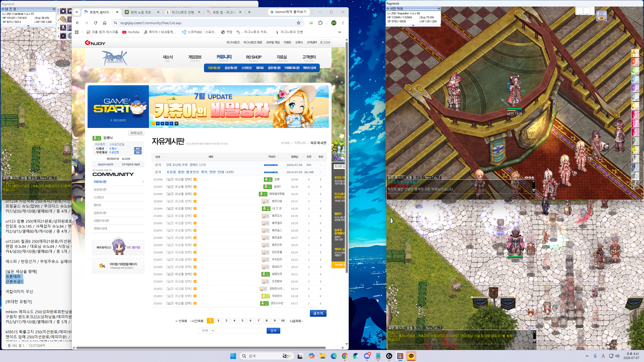644x362 pixels.
Task: Open Discord from the taskbar
Action: coord(367,356)
